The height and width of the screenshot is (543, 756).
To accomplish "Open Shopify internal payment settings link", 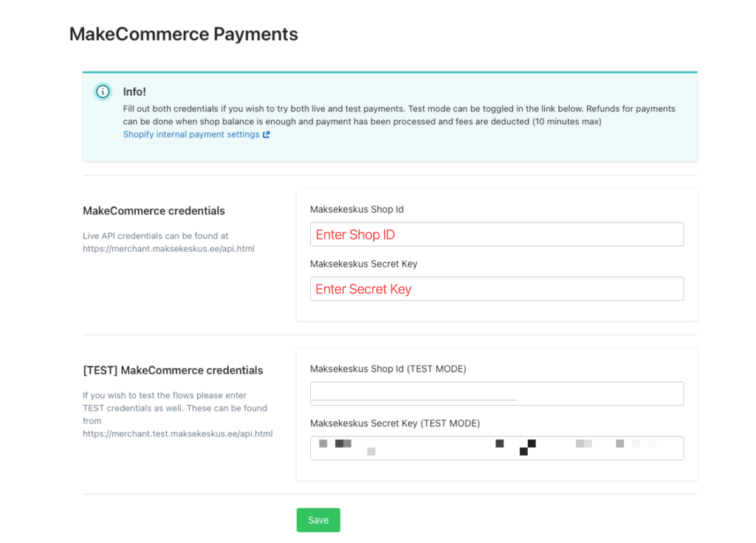I will click(x=191, y=134).
